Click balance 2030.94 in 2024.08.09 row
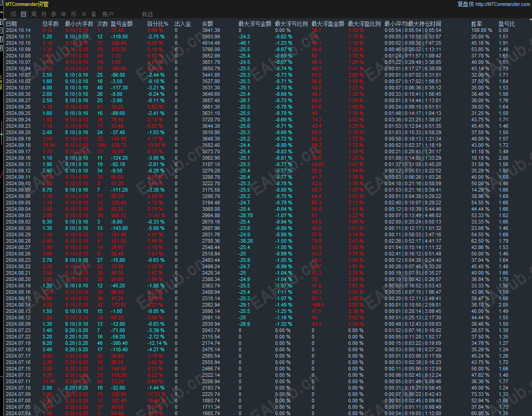532x416 pixels. coord(211,324)
